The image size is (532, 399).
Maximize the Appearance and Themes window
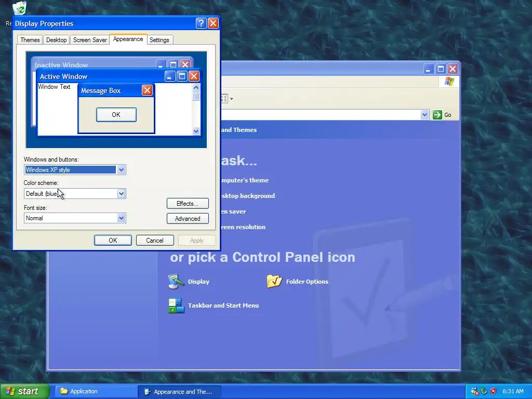(x=441, y=69)
